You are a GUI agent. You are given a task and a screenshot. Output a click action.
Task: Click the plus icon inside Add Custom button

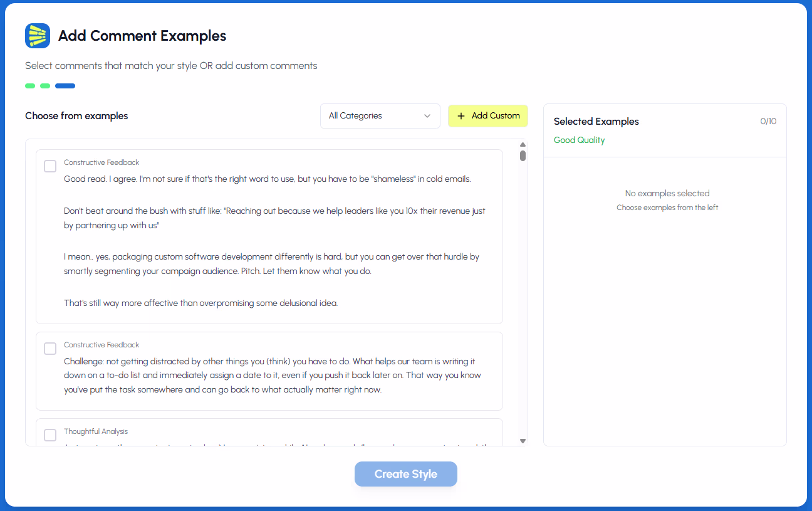(461, 116)
